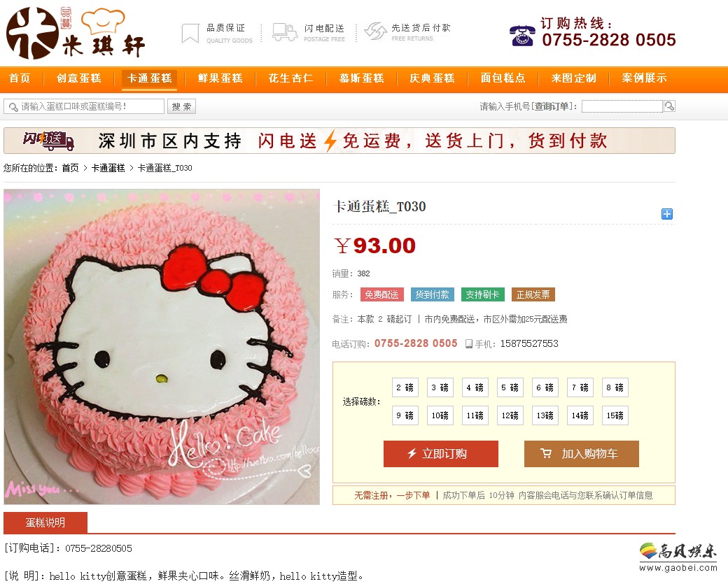Click the 先送货后付款 arrows icon
The width and height of the screenshot is (728, 584).
(376, 31)
